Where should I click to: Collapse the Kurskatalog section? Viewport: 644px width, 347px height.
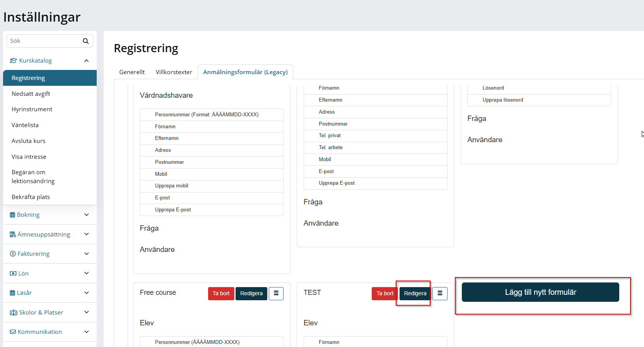point(87,61)
